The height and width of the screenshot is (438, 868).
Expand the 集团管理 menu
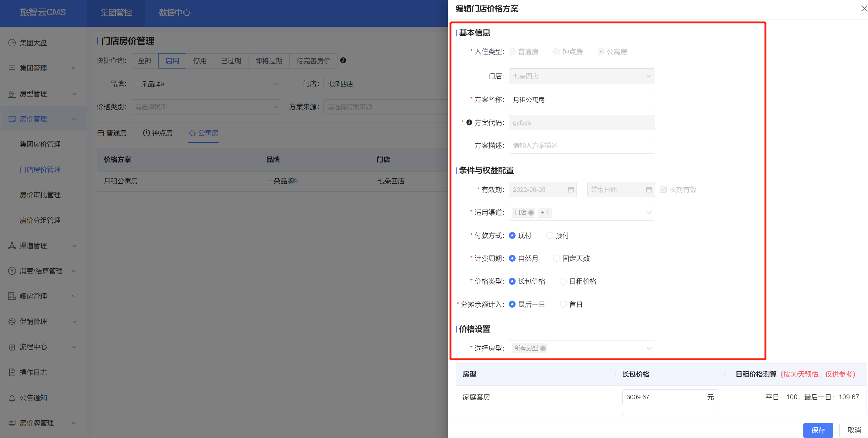(74, 68)
